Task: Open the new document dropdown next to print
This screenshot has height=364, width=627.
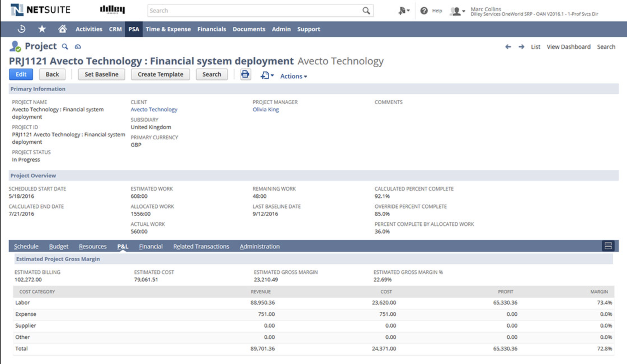Action: tap(267, 75)
